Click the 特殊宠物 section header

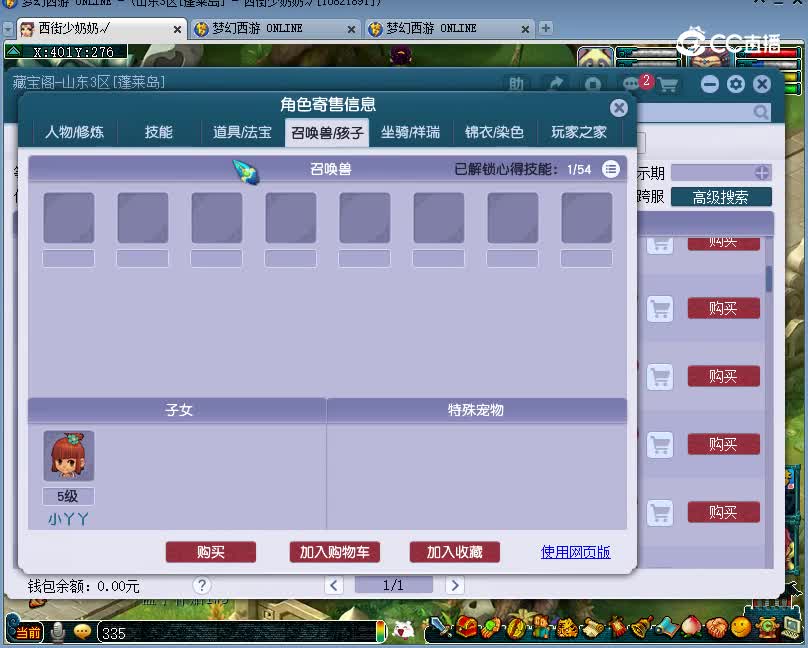coord(476,410)
